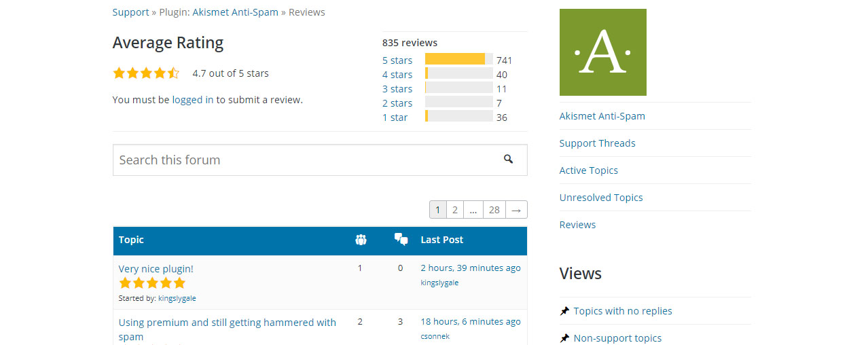Image resolution: width=868 pixels, height=345 pixels.
Task: Open the 'Using premium and still getting hammered' topic
Action: tap(228, 329)
